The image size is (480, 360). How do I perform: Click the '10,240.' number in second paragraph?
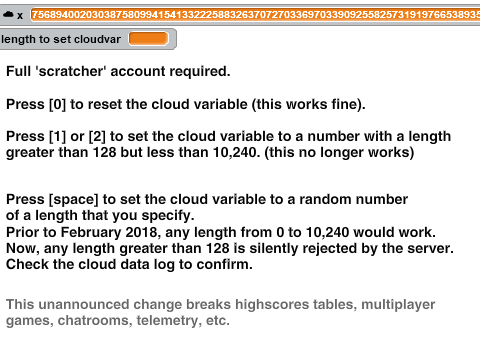pyautogui.click(x=236, y=153)
